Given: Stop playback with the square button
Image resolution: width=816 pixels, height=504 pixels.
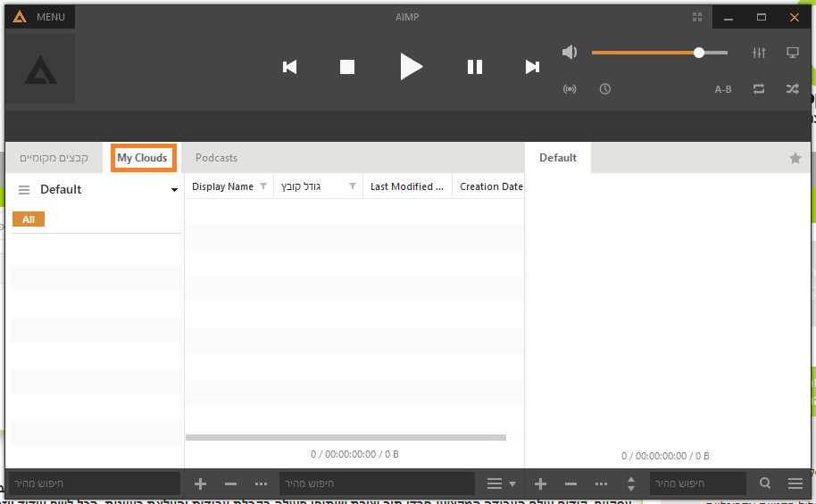Looking at the screenshot, I should (x=347, y=67).
